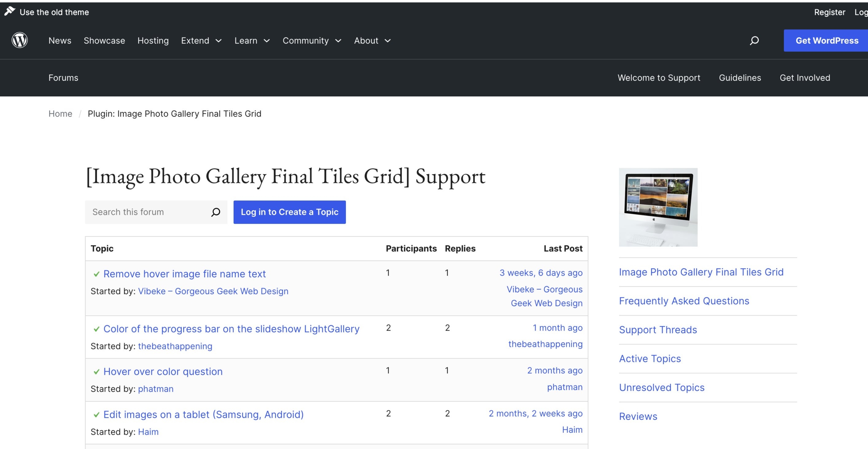Viewport: 868px width, 449px height.
Task: Click the Register link
Action: [830, 12]
